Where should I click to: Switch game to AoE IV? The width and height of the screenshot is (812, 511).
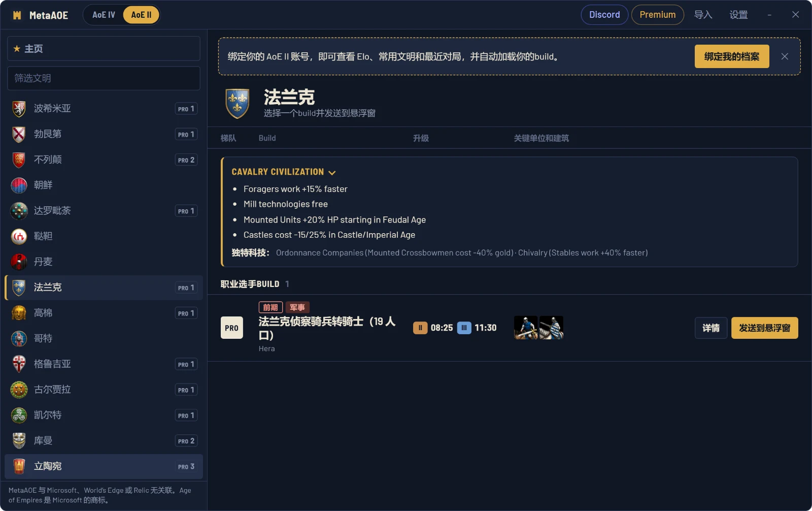104,15
